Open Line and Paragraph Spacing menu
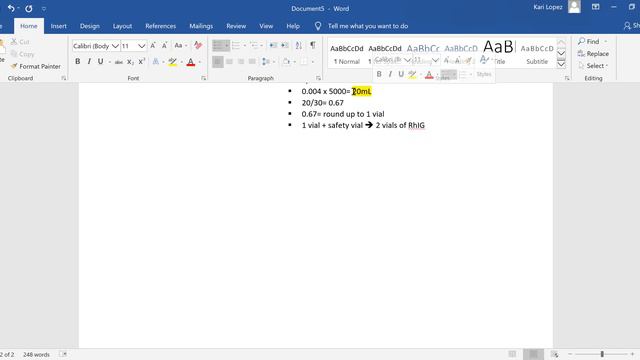640x360 pixels. point(266,62)
